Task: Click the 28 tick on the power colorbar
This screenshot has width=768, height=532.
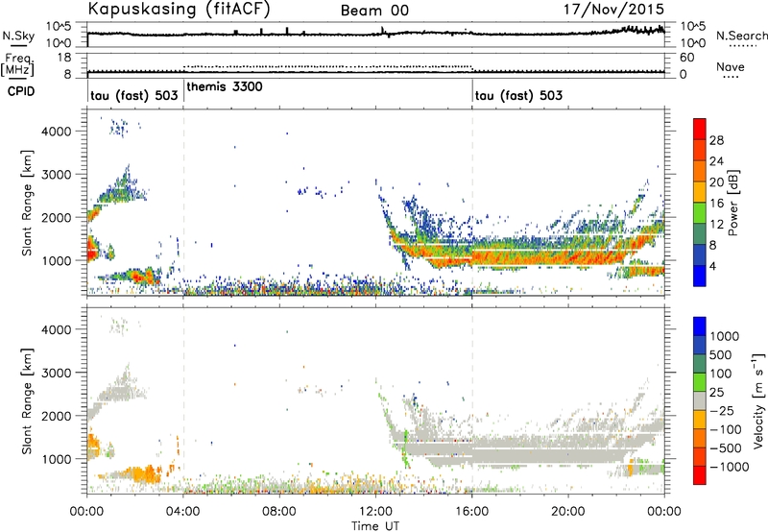Action: point(716,140)
